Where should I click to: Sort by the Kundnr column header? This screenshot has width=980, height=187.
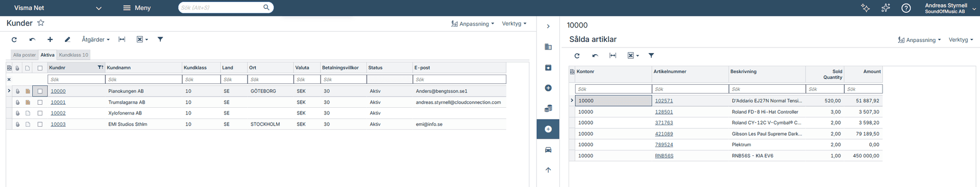76,67
